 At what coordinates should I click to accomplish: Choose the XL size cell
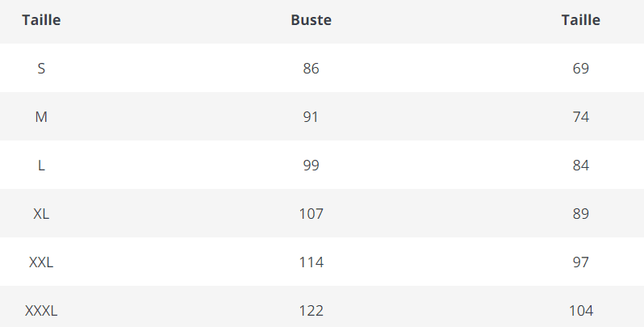click(41, 214)
